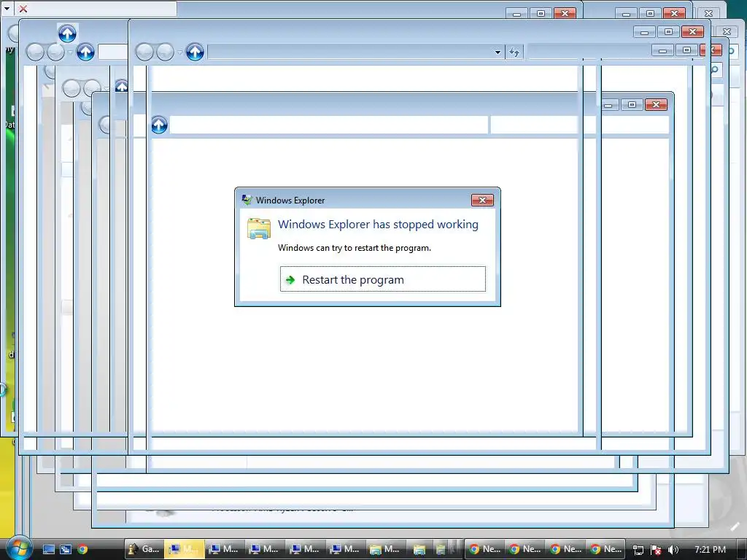Open the small dropdown arrow in the top-left corner strip
747x560 pixels.
pos(7,9)
